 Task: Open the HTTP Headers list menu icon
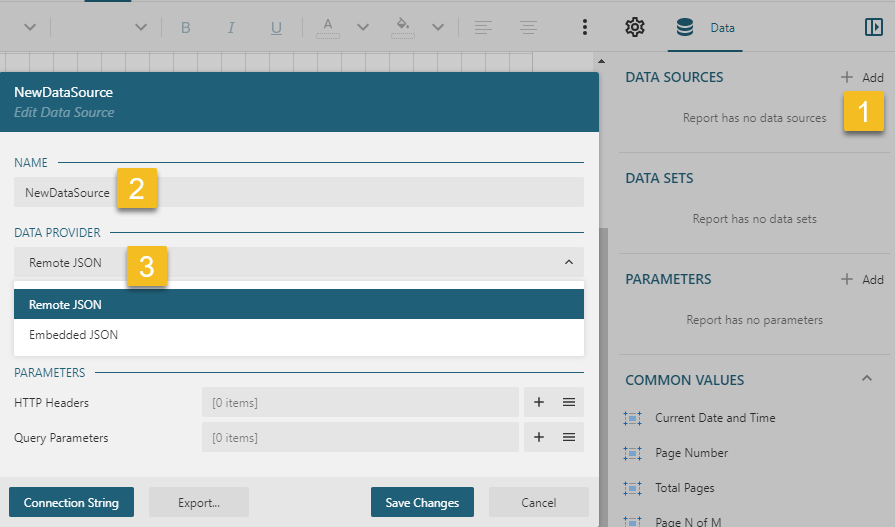568,403
